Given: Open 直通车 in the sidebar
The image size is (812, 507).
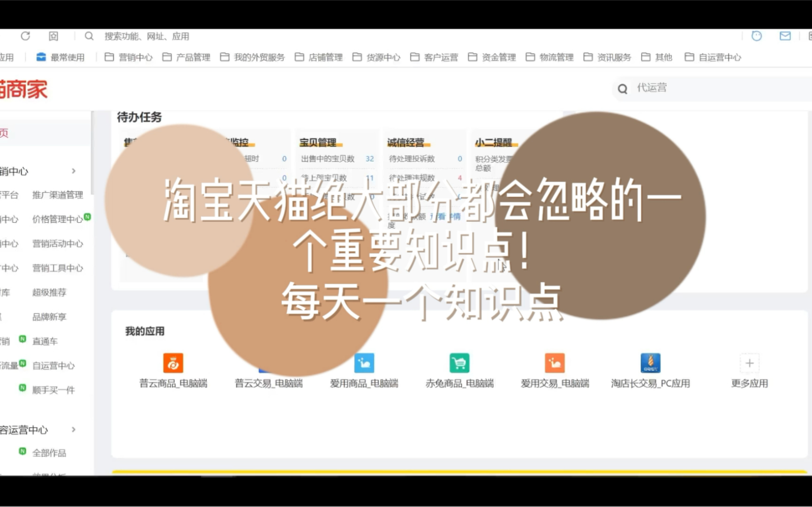Looking at the screenshot, I should click(45, 341).
